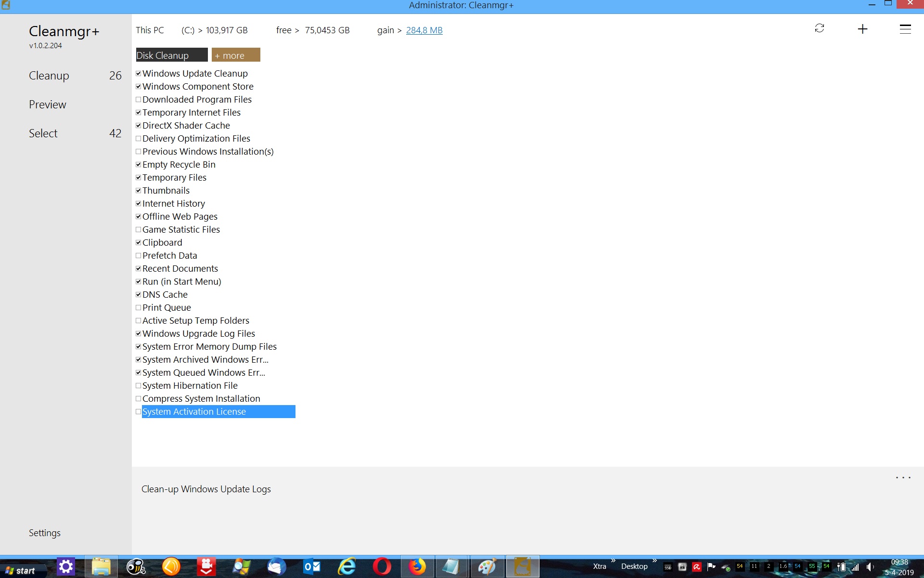The height and width of the screenshot is (578, 924).
Task: Open the Disk Cleanup tab
Action: pyautogui.click(x=172, y=55)
